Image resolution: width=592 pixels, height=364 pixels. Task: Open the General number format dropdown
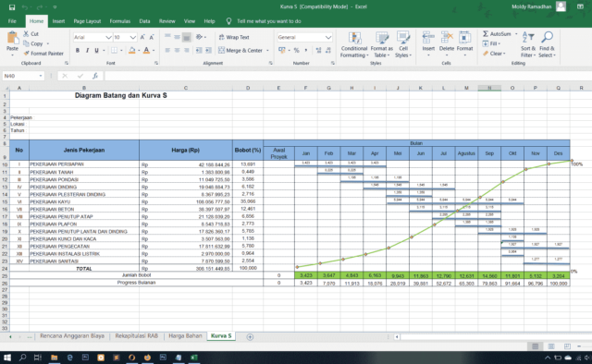tap(327, 37)
